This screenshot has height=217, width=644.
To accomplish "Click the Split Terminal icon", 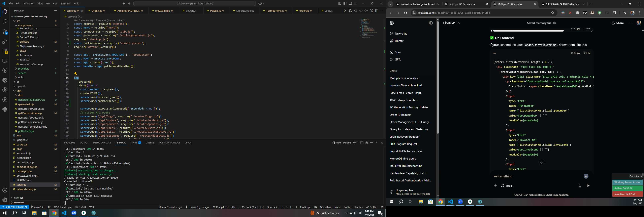I will pyautogui.click(x=362, y=143).
